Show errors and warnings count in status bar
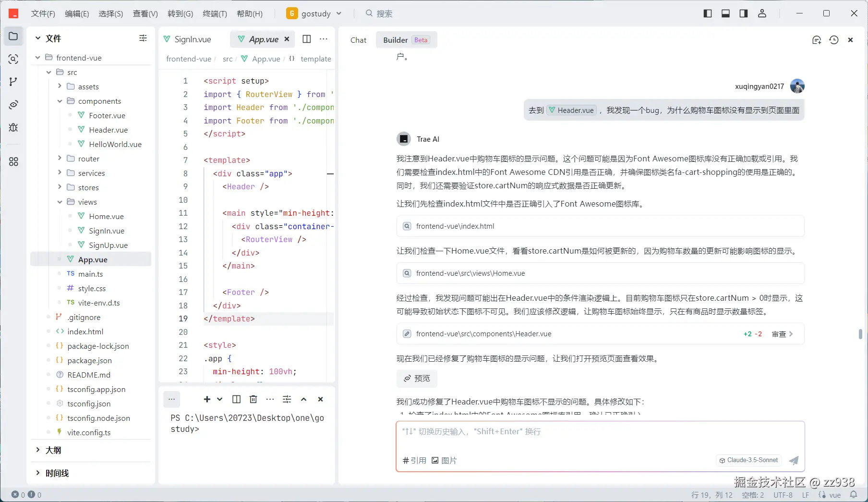868x502 pixels. pyautogui.click(x=26, y=494)
